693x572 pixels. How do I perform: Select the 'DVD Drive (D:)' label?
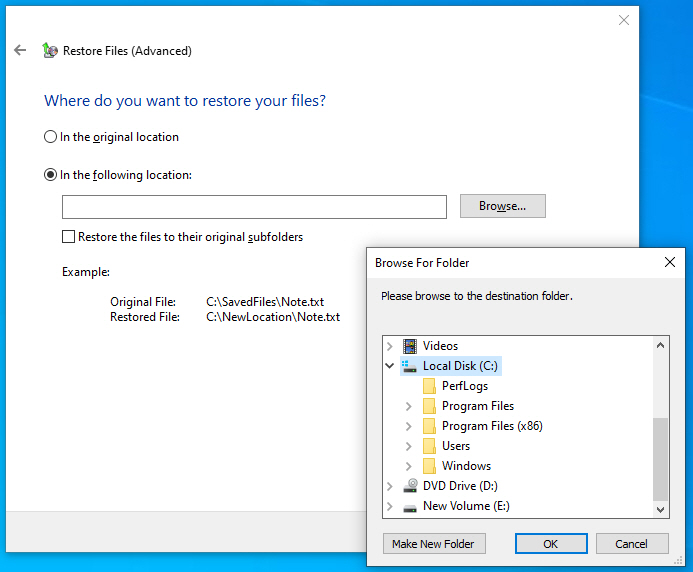[x=460, y=486]
